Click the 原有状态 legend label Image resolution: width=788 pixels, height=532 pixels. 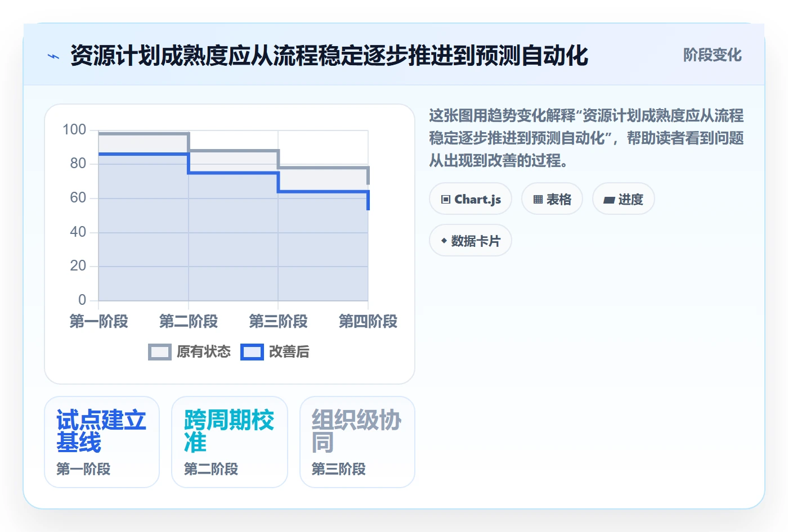[x=204, y=352]
